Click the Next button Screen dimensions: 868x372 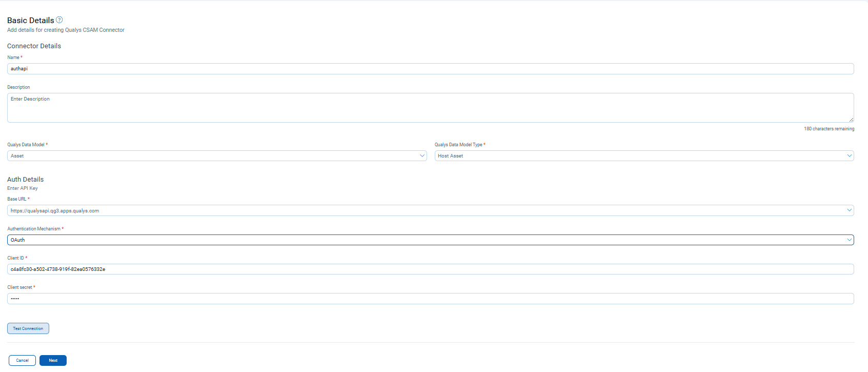(53, 361)
